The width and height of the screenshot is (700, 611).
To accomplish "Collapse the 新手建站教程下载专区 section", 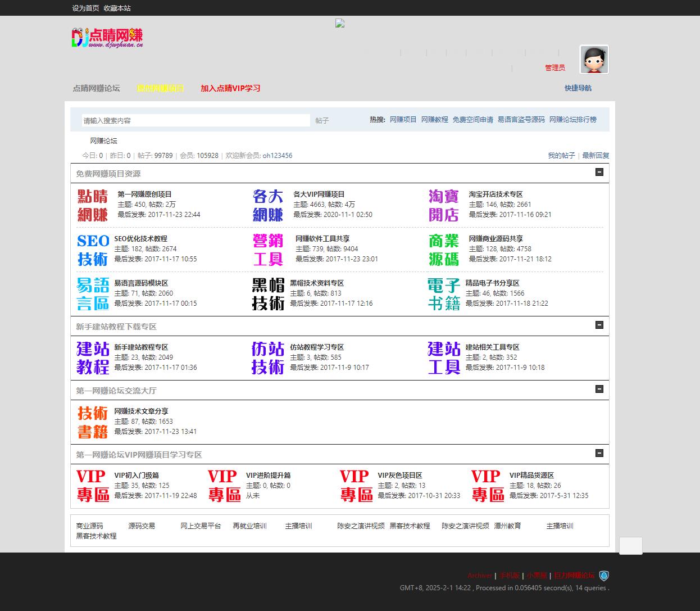I will click(x=599, y=325).
